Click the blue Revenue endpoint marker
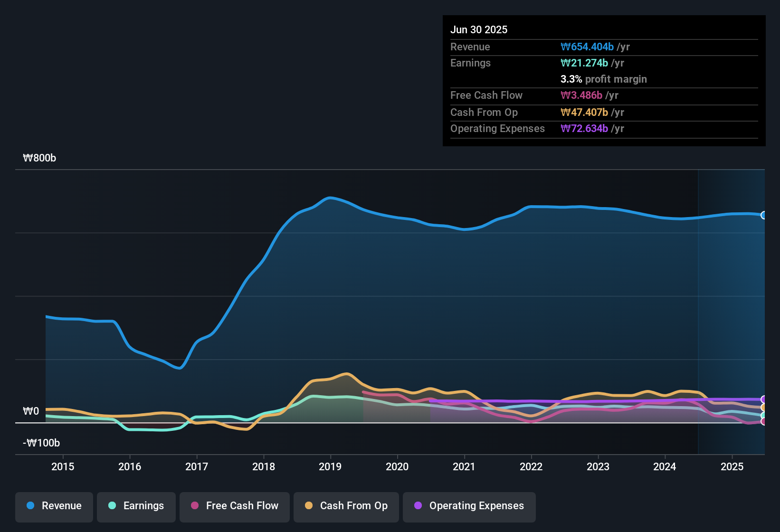Image resolution: width=780 pixels, height=532 pixels. [x=764, y=215]
